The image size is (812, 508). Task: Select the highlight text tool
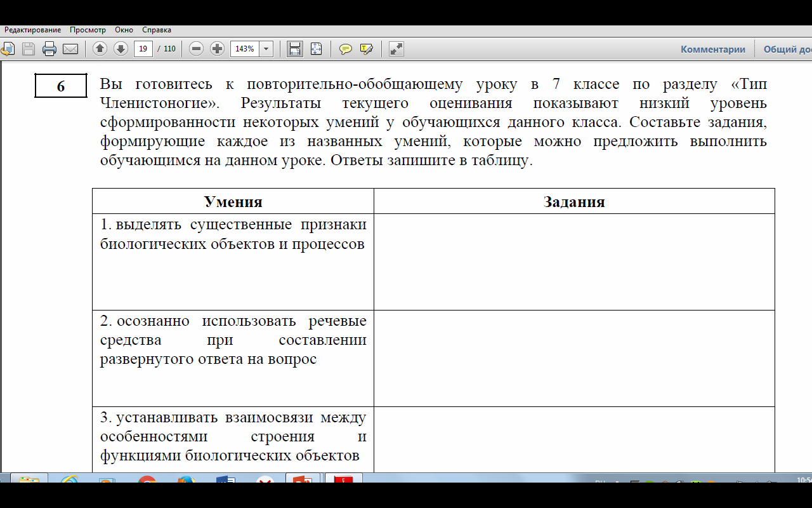(366, 49)
